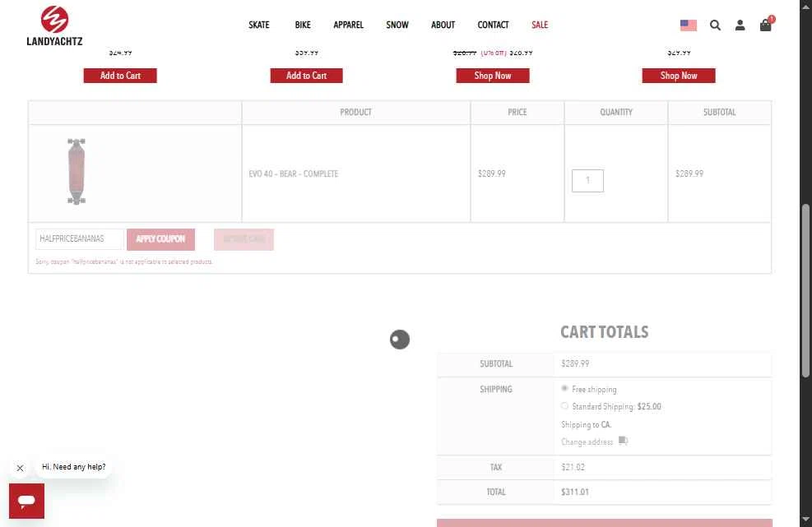The image size is (812, 527).
Task: Select the US flag country selector
Action: pyautogui.click(x=689, y=25)
